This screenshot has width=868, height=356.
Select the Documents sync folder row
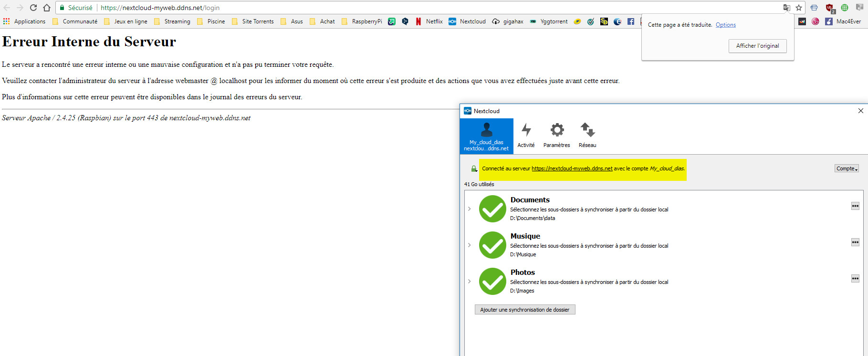click(664, 209)
